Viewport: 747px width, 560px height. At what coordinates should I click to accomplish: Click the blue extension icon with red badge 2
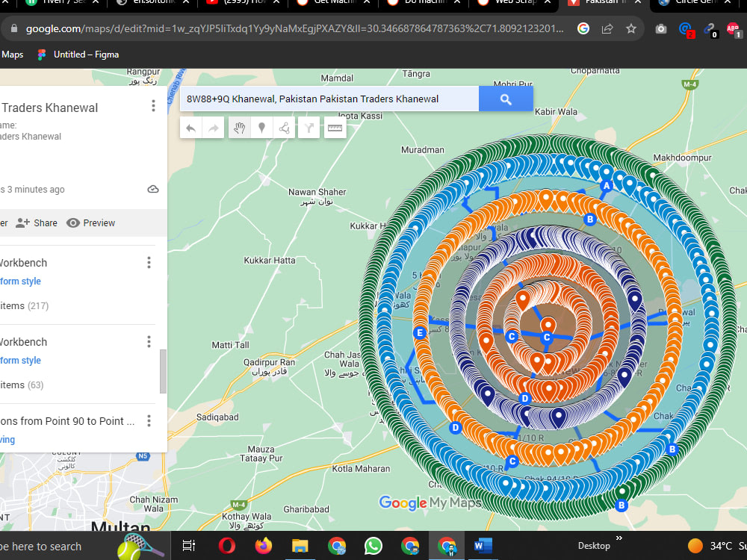tap(686, 30)
